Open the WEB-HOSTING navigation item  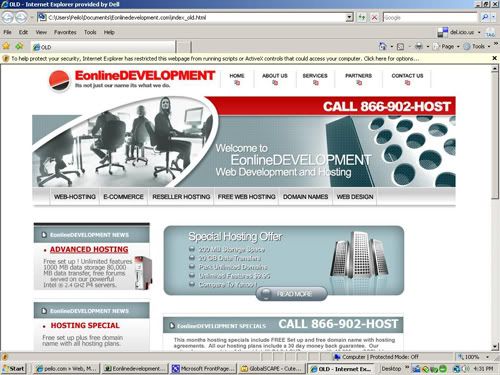75,197
